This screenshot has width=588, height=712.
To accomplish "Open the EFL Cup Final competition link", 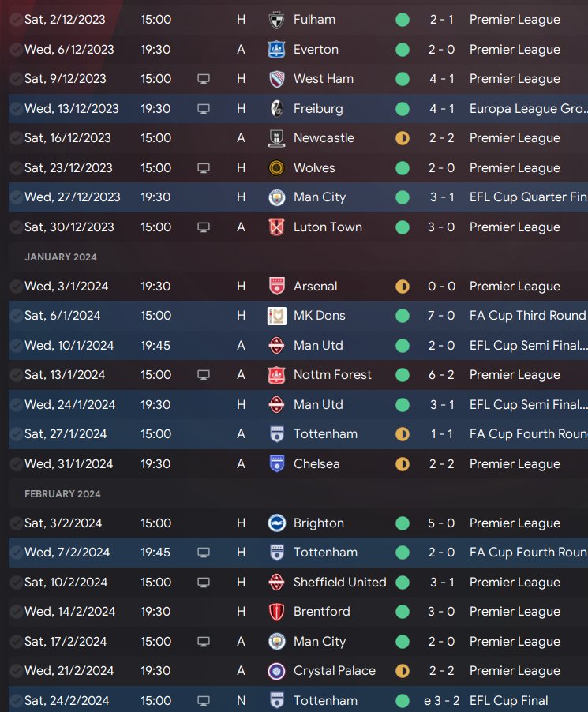I will point(508,701).
